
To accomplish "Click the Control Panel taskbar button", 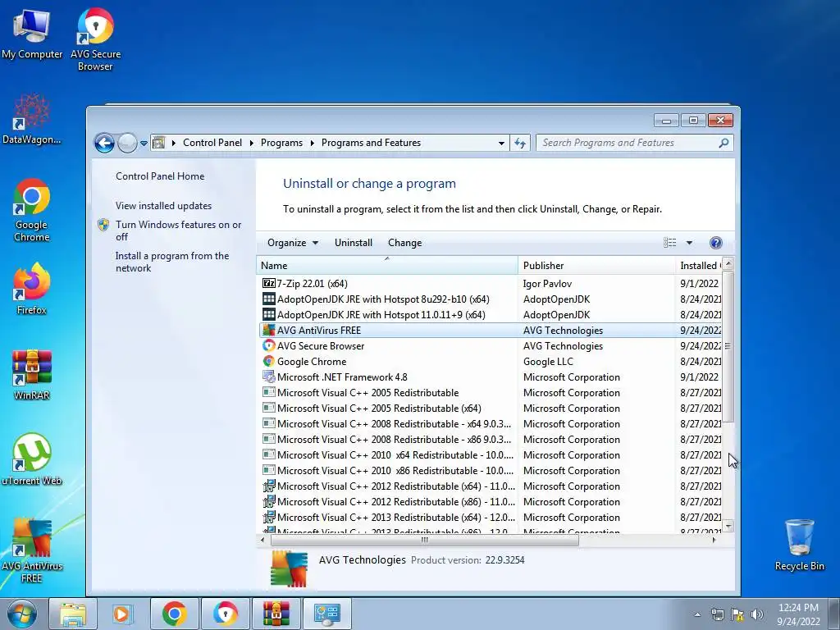I will (326, 614).
